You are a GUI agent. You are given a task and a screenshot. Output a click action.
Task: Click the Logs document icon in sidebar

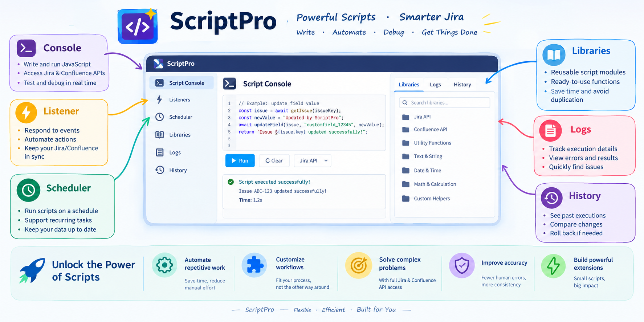point(159,152)
